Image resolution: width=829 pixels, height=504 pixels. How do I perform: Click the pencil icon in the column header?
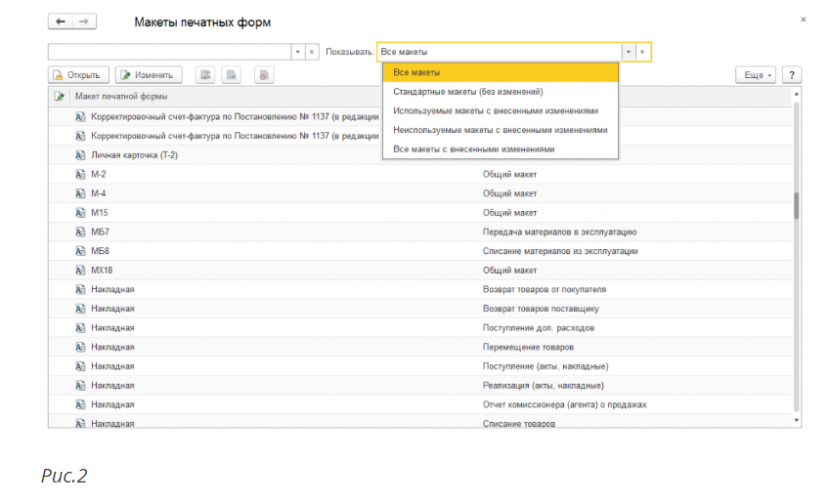tap(59, 97)
